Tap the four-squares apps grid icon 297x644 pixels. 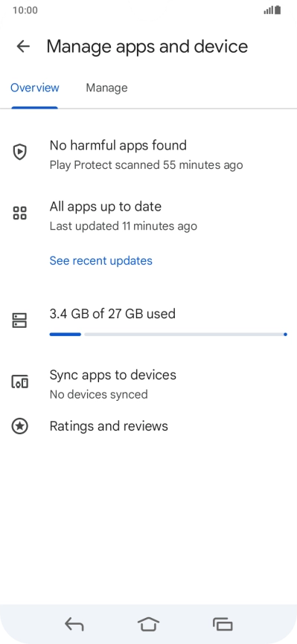pos(19,213)
